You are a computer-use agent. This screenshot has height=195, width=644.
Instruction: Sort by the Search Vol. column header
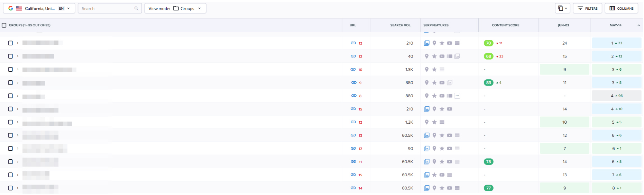tap(401, 25)
